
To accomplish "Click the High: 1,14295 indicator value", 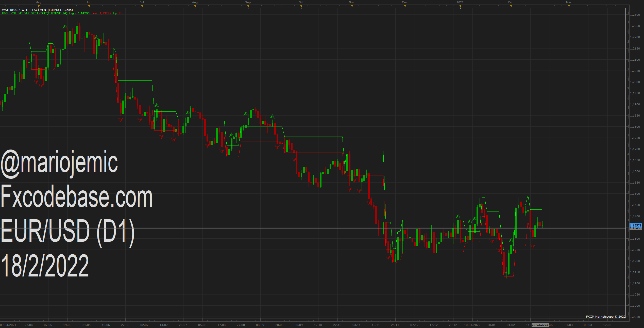I will pos(79,13).
